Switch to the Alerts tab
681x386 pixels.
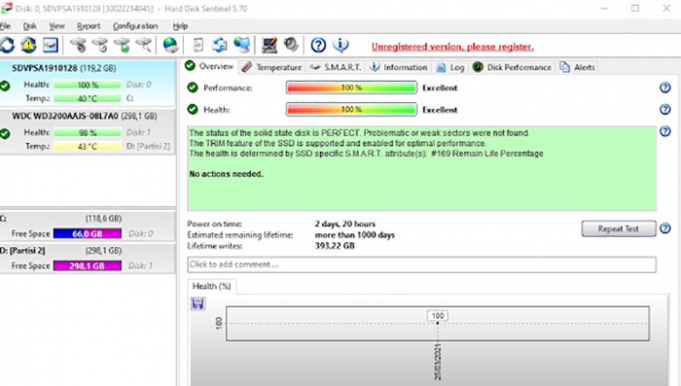tap(578, 67)
